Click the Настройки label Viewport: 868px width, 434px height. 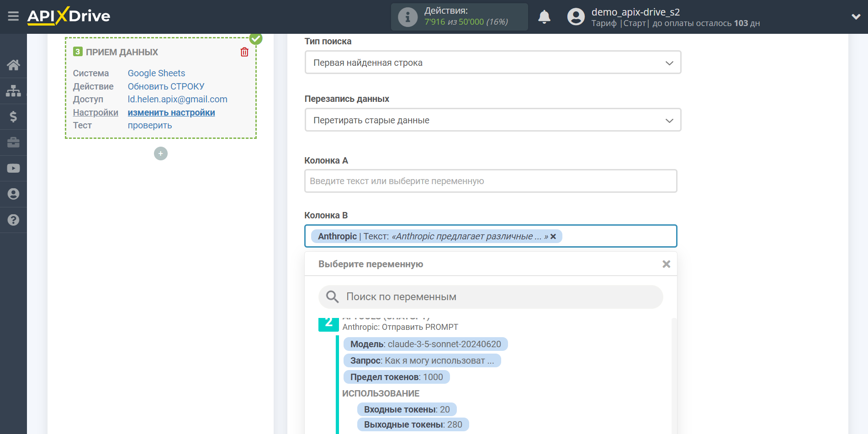[x=95, y=112]
